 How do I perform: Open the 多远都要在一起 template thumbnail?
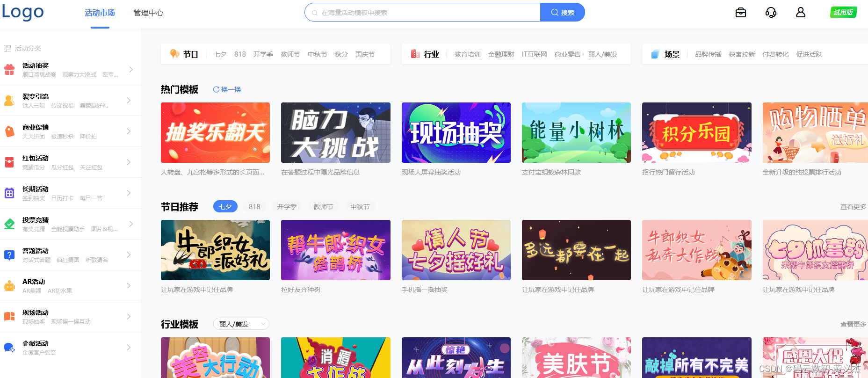click(x=576, y=250)
